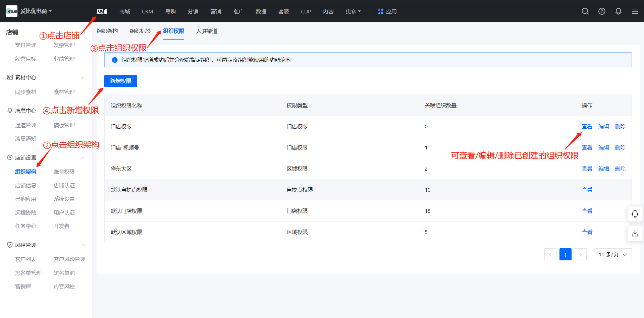The image size is (644, 318).
Task: Go to previous page arrow
Action: pyautogui.click(x=550, y=254)
